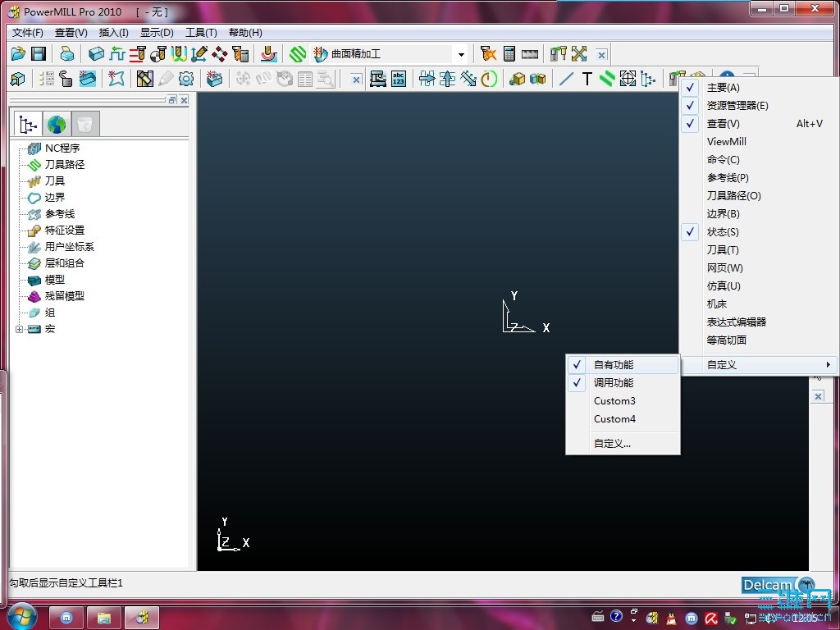Click the globe icon in explorer panel
840x630 pixels.
coord(57,125)
